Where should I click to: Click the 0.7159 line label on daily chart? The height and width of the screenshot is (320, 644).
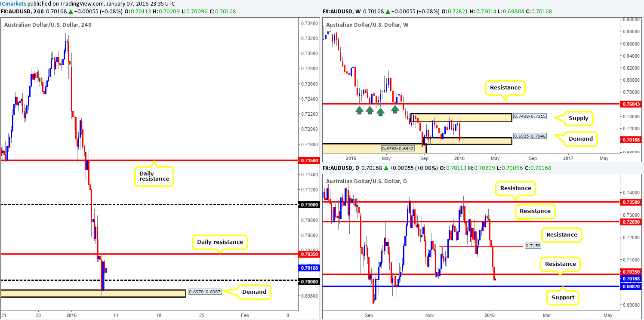[532, 246]
